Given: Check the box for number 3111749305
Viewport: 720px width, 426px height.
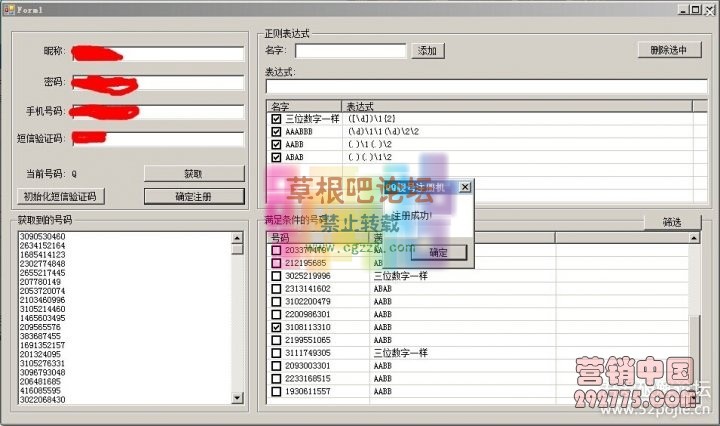Looking at the screenshot, I should 276,353.
